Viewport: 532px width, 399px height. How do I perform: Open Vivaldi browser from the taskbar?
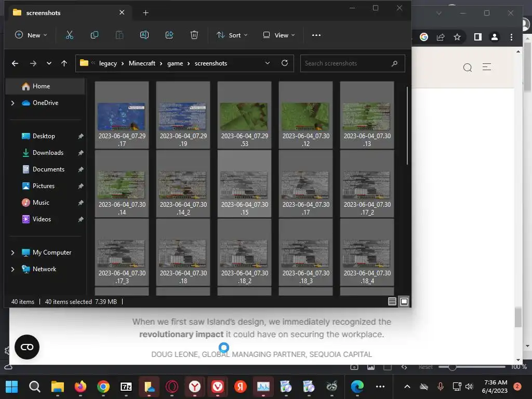point(218,387)
